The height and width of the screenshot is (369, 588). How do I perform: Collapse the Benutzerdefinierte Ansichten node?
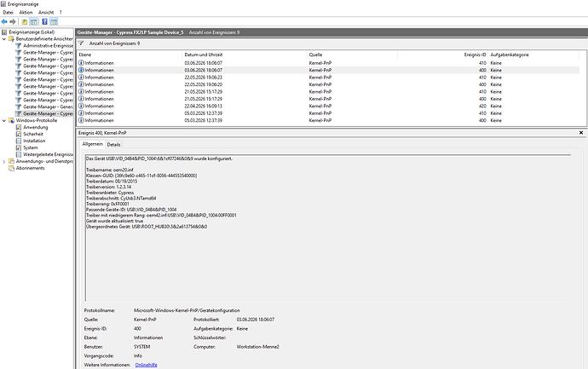click(x=4, y=39)
